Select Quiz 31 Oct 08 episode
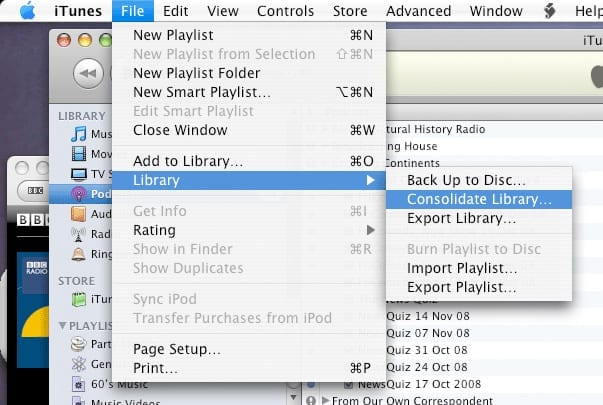Viewport: 603px width, 405px height. (x=426, y=350)
